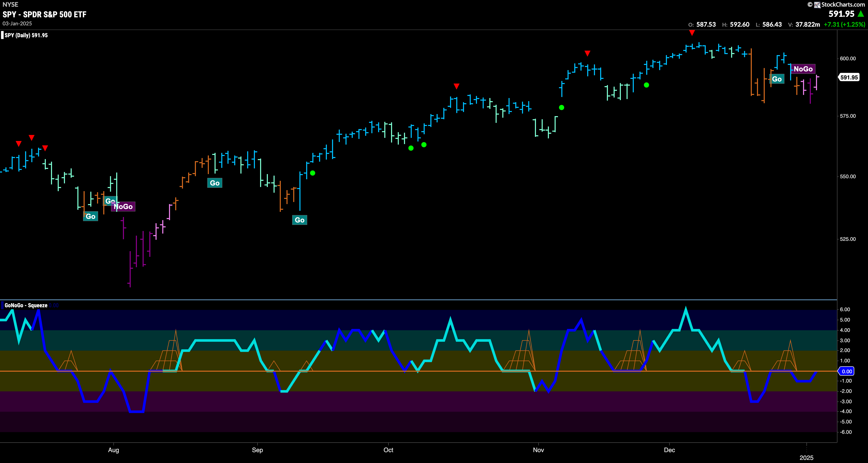868x463 pixels.
Task: Click the NoGo label near the latest bars
Action: pyautogui.click(x=803, y=69)
